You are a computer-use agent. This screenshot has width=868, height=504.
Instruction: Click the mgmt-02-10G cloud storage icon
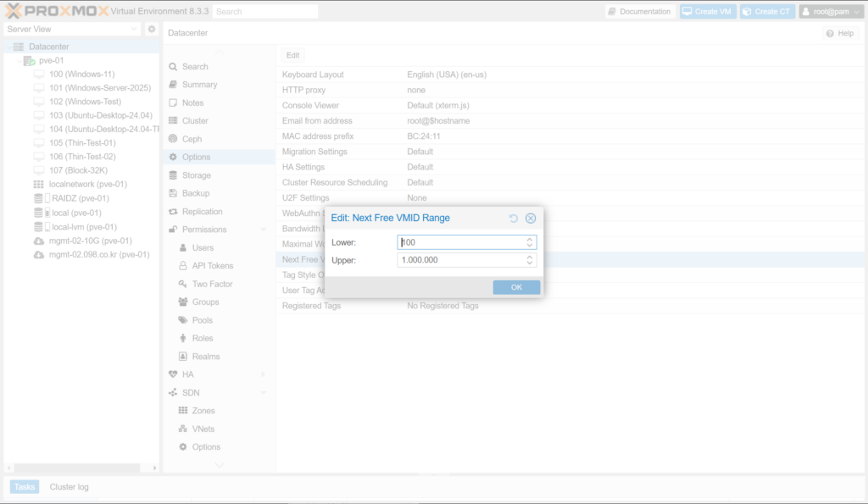[38, 241]
